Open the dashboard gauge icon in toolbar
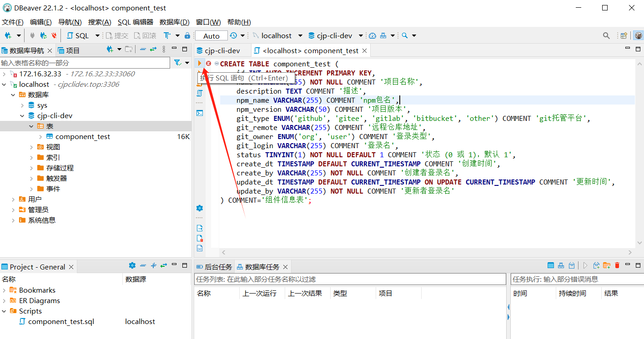This screenshot has width=644, height=339. click(x=372, y=35)
